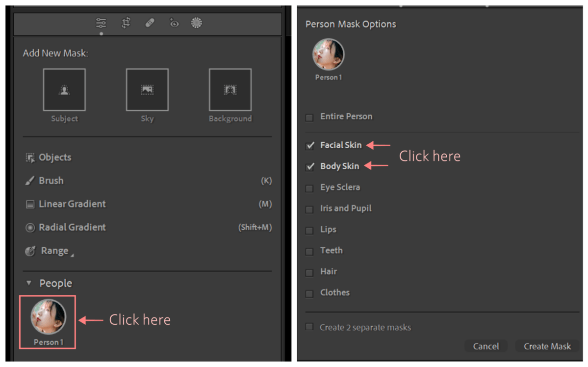Select the Healing bandage tool icon
The image size is (588, 367).
pyautogui.click(x=150, y=23)
